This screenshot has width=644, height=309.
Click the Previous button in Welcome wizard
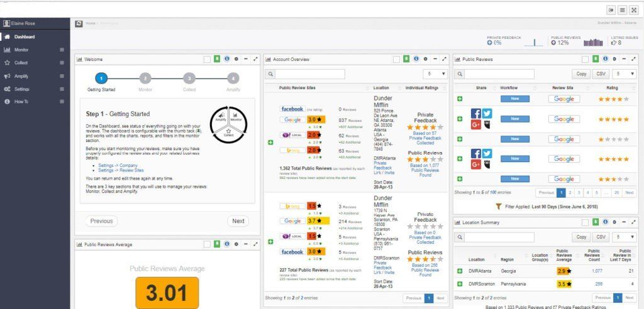(101, 221)
